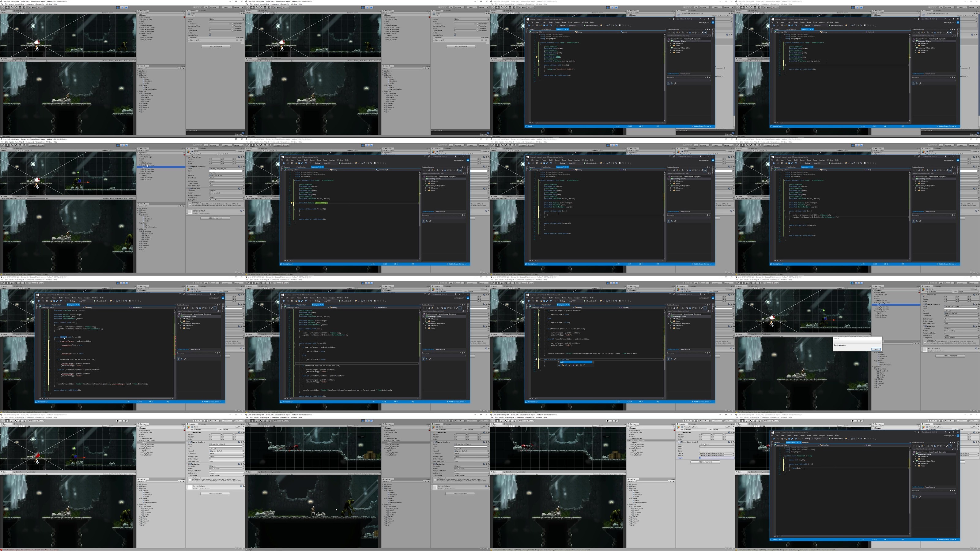Switch to inactive Enemy.cs tab beside MossGiant.cs
Viewport: 980px width, 551px height.
click(x=805, y=443)
